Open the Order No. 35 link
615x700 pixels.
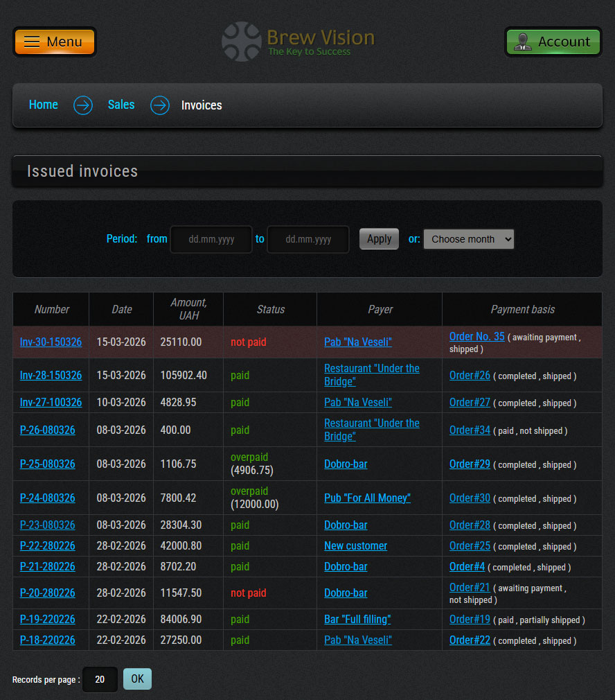click(476, 337)
